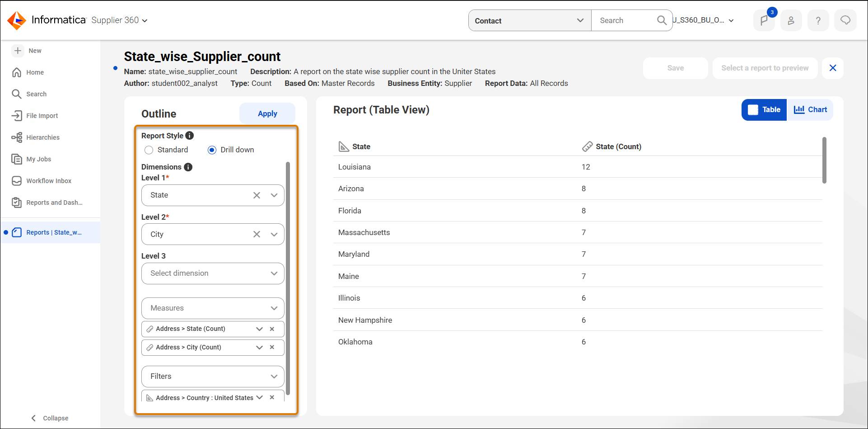Open the Filters dropdown
This screenshot has height=429, width=868.
pyautogui.click(x=213, y=377)
